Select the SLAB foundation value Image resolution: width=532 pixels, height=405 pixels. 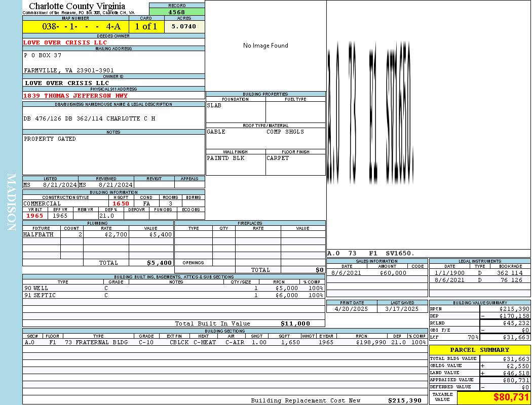tap(214, 105)
